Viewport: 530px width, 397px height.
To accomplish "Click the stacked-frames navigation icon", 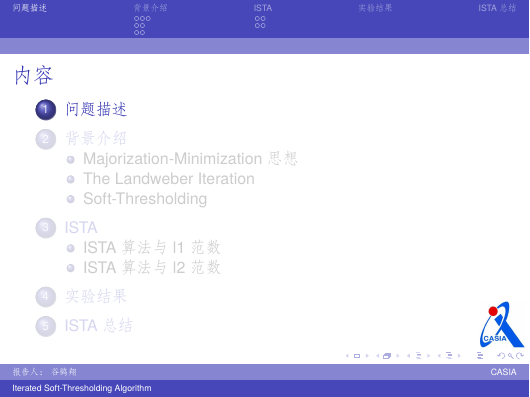I will (387, 356).
